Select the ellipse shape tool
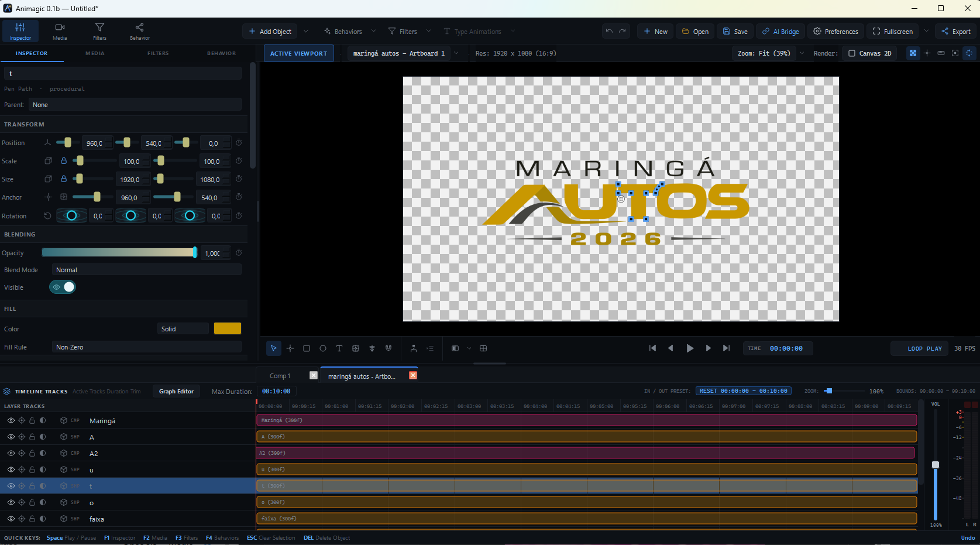This screenshot has height=545, width=980. pyautogui.click(x=323, y=348)
